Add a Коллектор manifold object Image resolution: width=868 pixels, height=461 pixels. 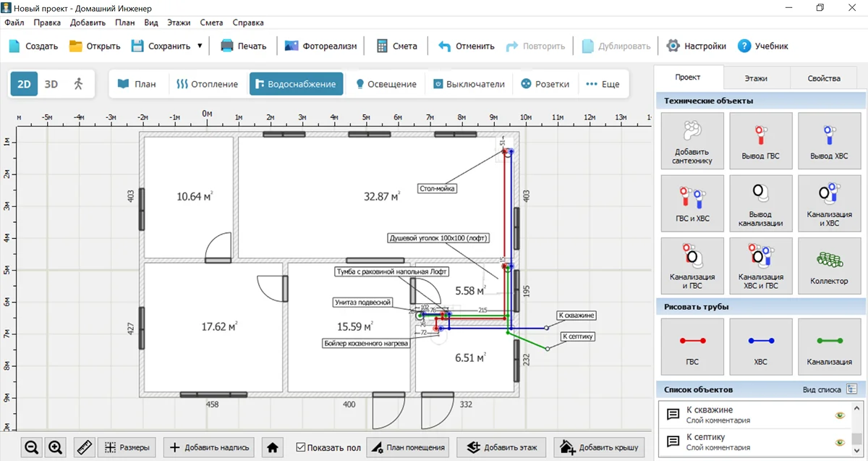click(829, 265)
